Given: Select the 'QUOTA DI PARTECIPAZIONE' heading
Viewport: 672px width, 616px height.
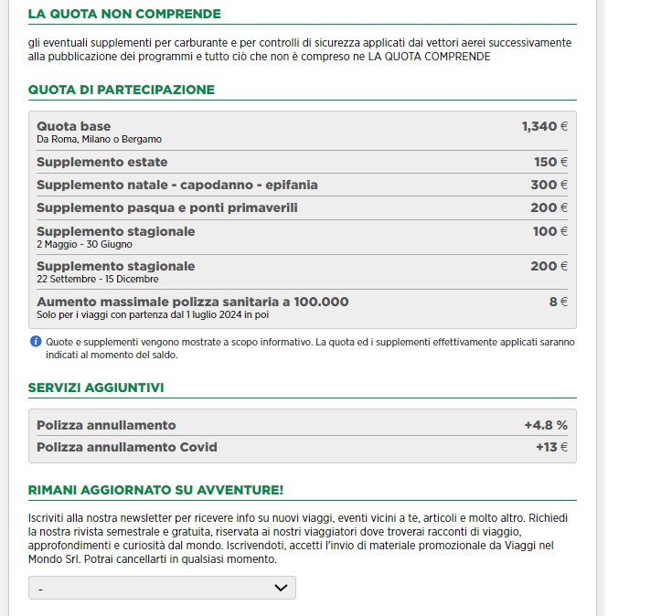Looking at the screenshot, I should pyautogui.click(x=122, y=90).
